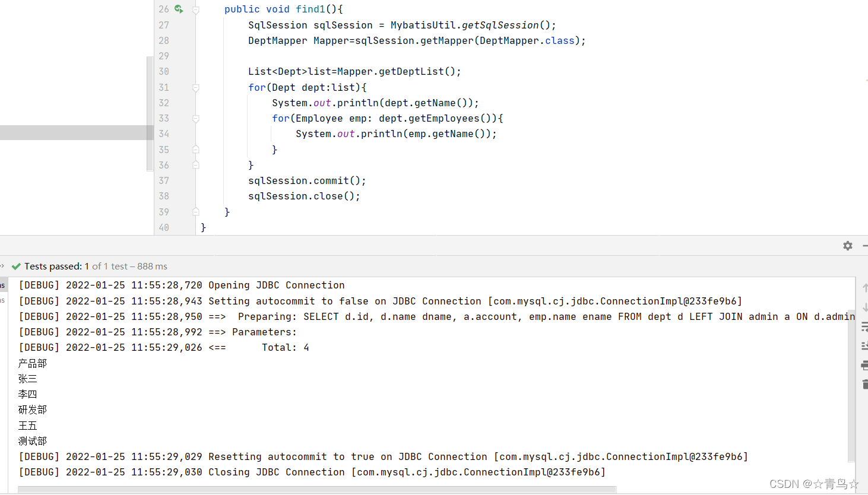
Task: Click console output '李四'
Action: tap(28, 394)
